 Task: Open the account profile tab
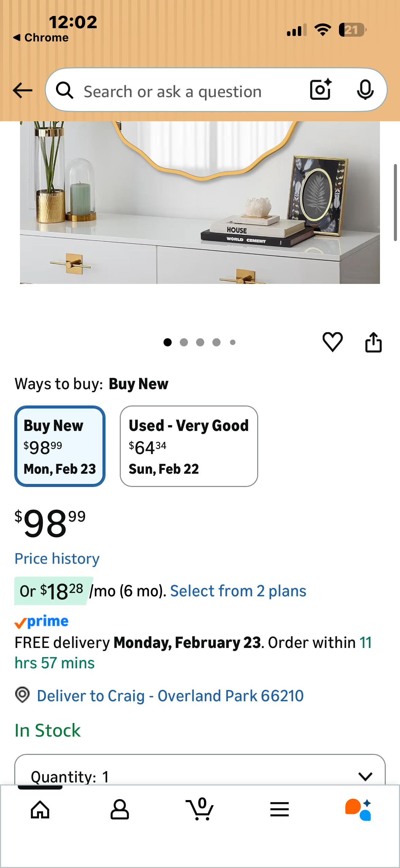point(119,809)
